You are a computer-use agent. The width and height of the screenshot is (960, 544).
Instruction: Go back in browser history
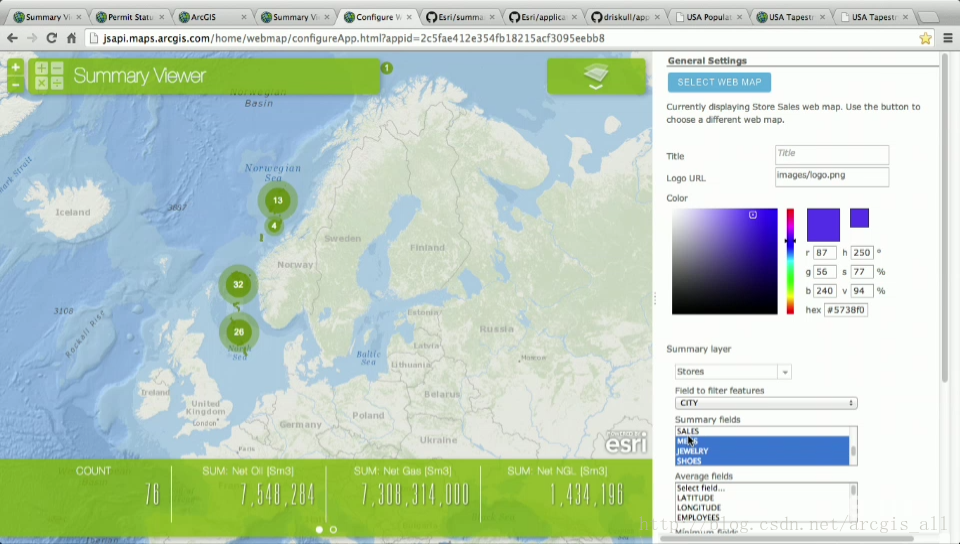[x=12, y=38]
